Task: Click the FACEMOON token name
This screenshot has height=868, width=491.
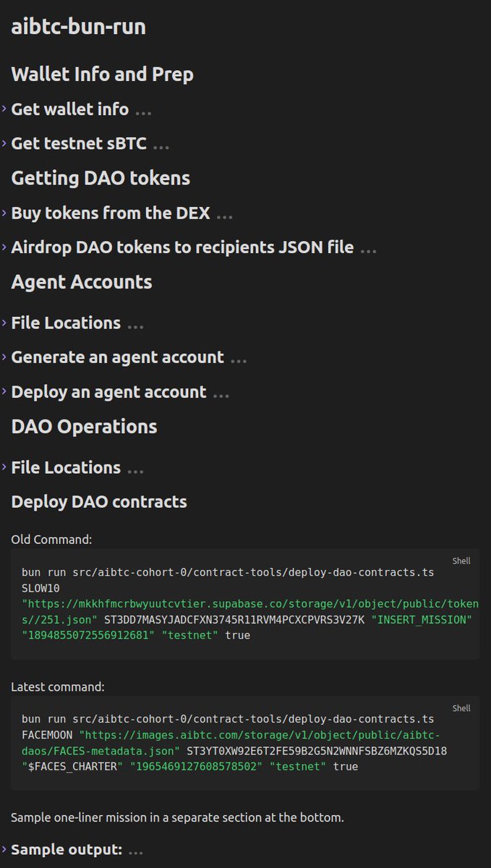Action: pyautogui.click(x=47, y=735)
